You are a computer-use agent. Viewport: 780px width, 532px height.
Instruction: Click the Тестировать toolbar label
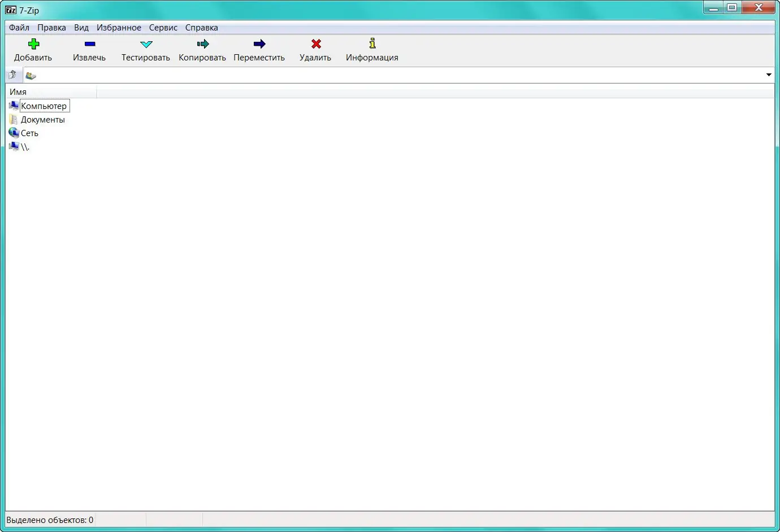pos(146,58)
